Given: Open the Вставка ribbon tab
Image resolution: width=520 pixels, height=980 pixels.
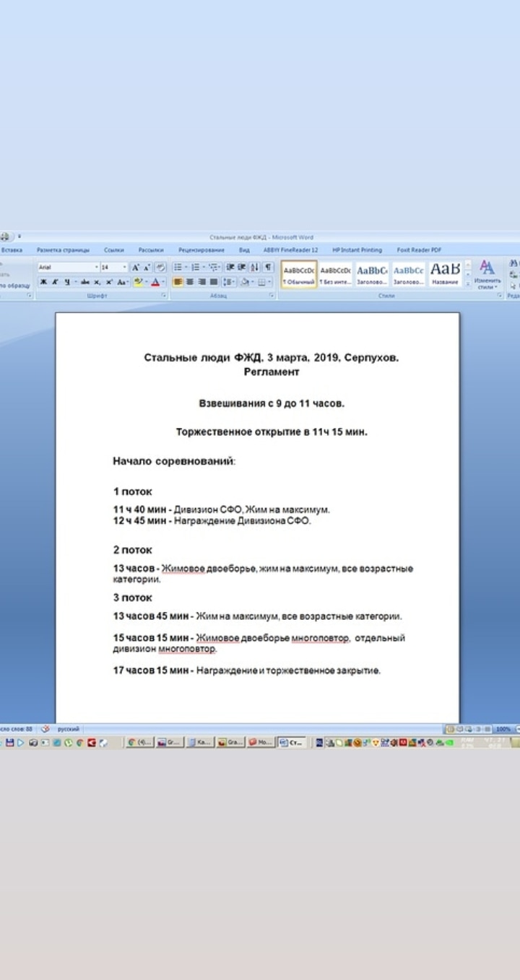Looking at the screenshot, I should click(x=12, y=250).
